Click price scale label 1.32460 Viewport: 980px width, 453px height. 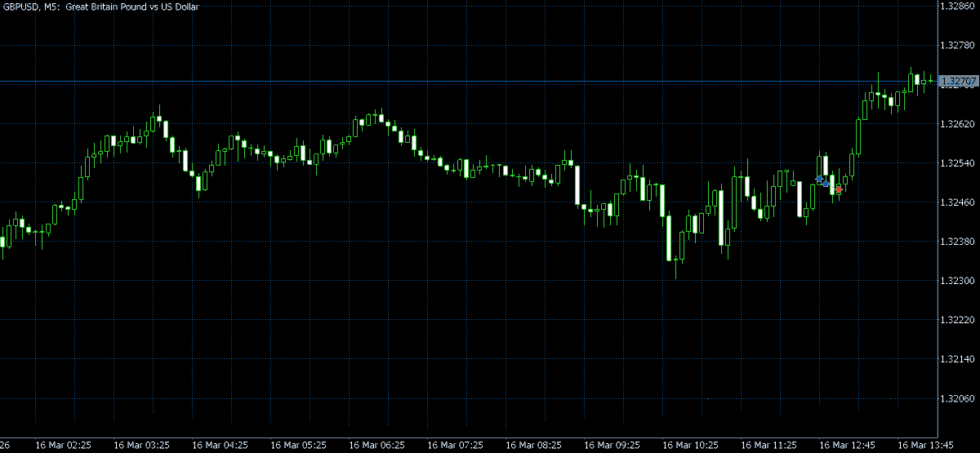(959, 202)
